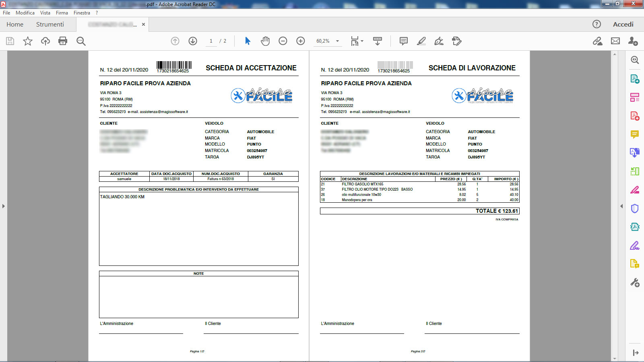The image size is (644, 362).
Task: Print the document with printer icon
Action: (63, 41)
